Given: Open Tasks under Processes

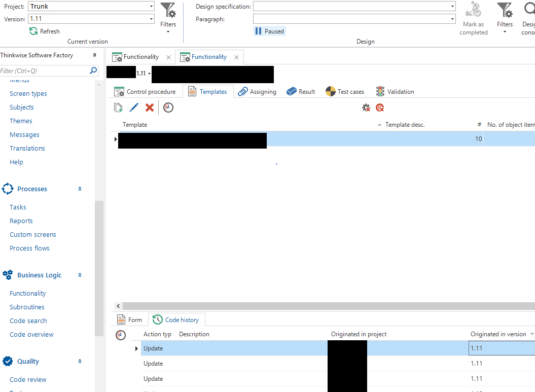Looking at the screenshot, I should pyautogui.click(x=18, y=207).
